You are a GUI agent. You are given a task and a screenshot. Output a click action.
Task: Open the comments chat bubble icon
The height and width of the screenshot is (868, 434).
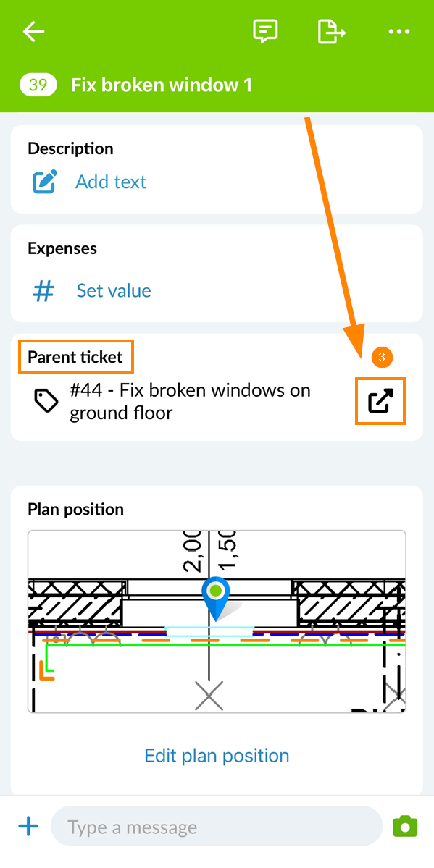(x=265, y=32)
